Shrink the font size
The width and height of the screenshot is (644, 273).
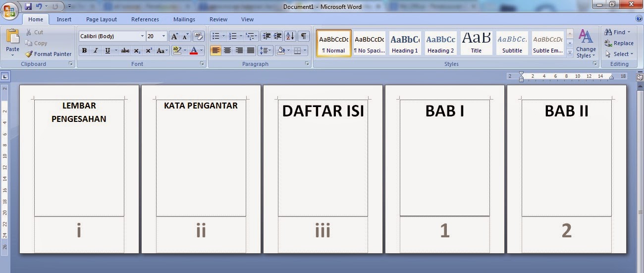pyautogui.click(x=185, y=36)
